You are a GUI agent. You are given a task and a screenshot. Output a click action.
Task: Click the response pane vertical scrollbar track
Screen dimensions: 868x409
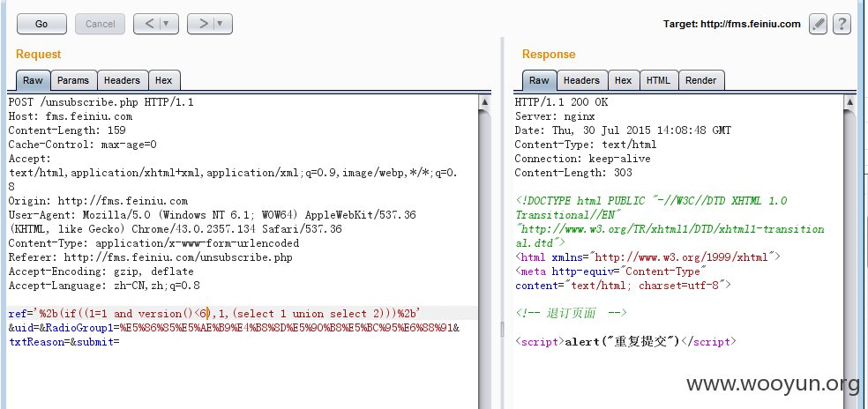point(849,260)
